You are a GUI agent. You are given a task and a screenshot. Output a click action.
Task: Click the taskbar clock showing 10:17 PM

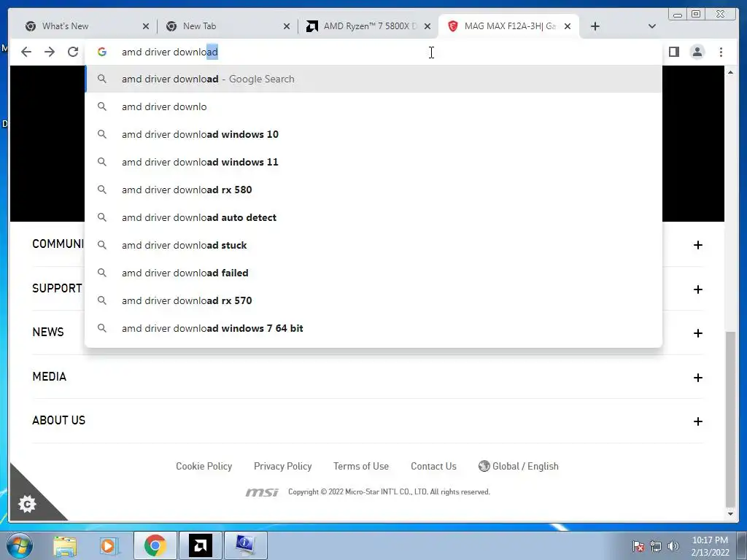click(710, 545)
